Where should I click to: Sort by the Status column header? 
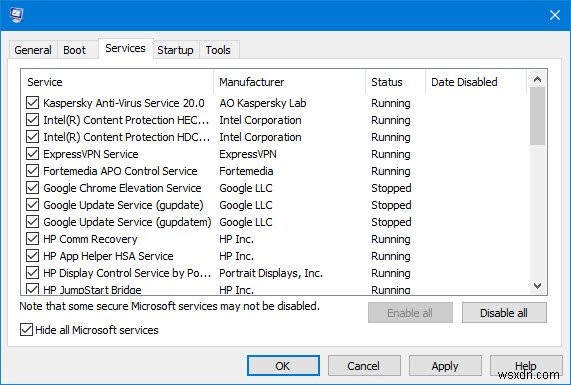tap(395, 82)
